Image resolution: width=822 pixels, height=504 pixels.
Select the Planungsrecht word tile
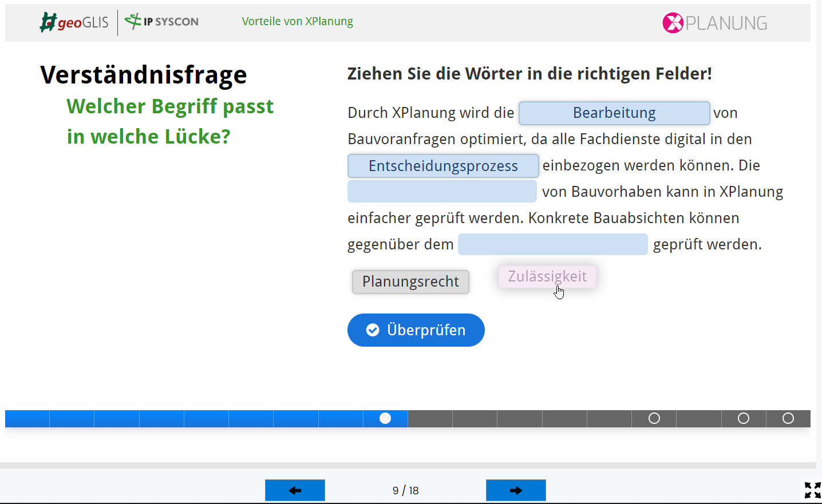pos(410,282)
